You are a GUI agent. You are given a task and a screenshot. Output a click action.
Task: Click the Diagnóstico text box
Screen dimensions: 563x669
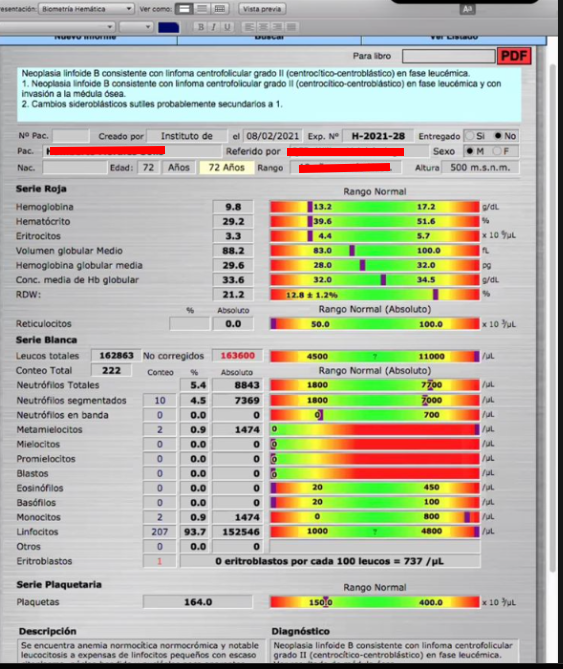pyautogui.click(x=394, y=651)
